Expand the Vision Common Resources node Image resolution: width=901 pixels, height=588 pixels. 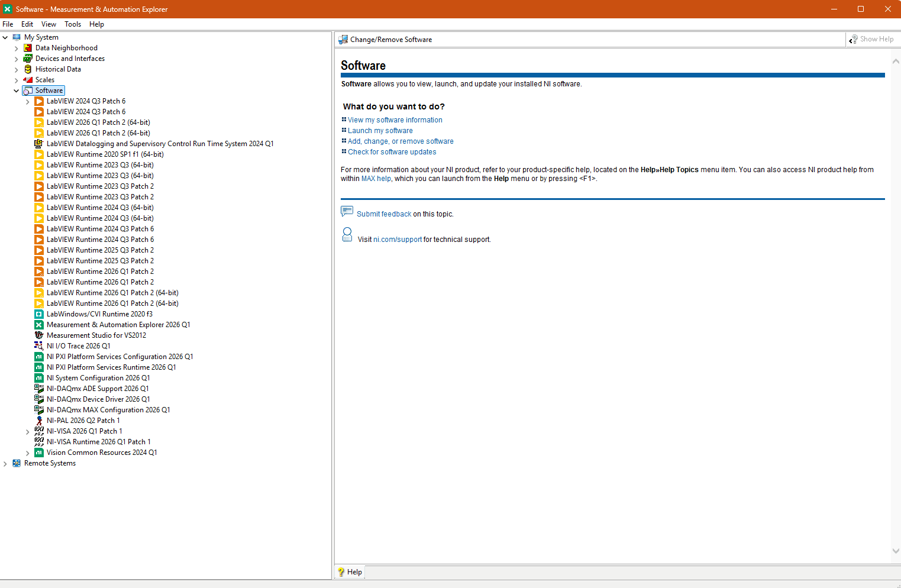coord(28,453)
